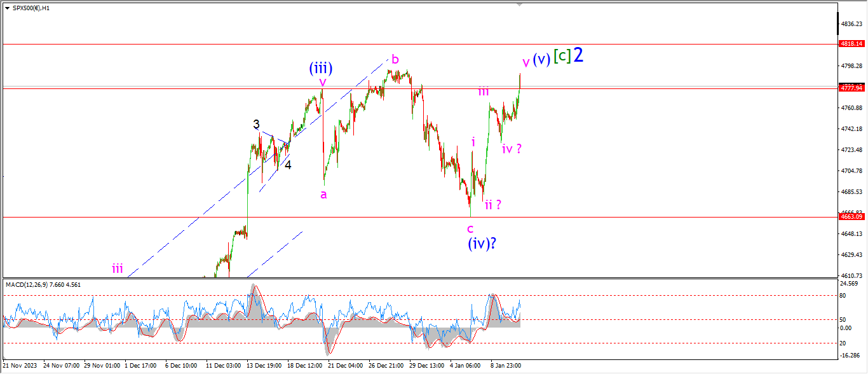Click the 8 Jan 23:00 time axis label
This screenshot has height=374, width=868.
tap(505, 366)
